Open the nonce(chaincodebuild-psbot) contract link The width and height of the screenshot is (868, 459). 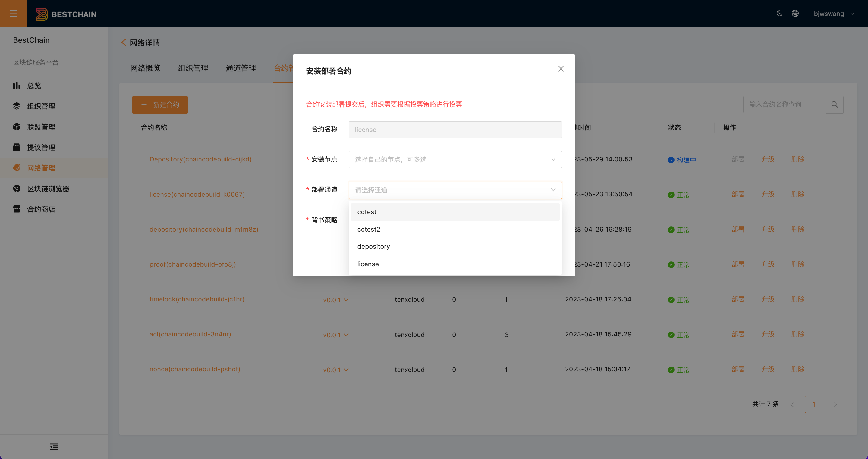195,370
